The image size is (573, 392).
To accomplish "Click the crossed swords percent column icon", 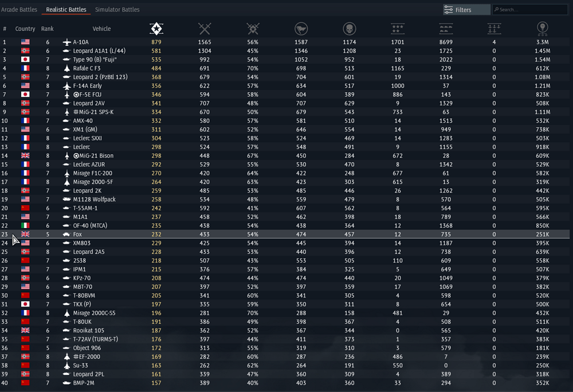I will [252, 29].
